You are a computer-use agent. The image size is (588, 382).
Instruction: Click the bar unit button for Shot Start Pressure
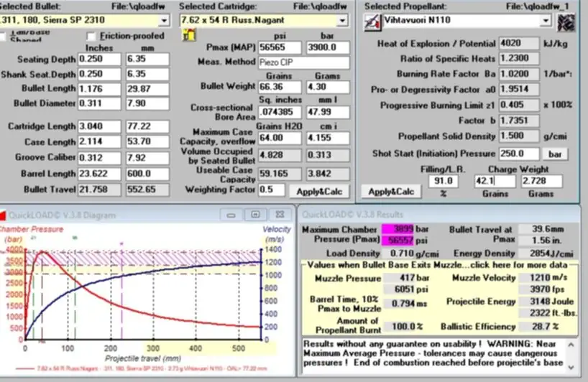[555, 154]
